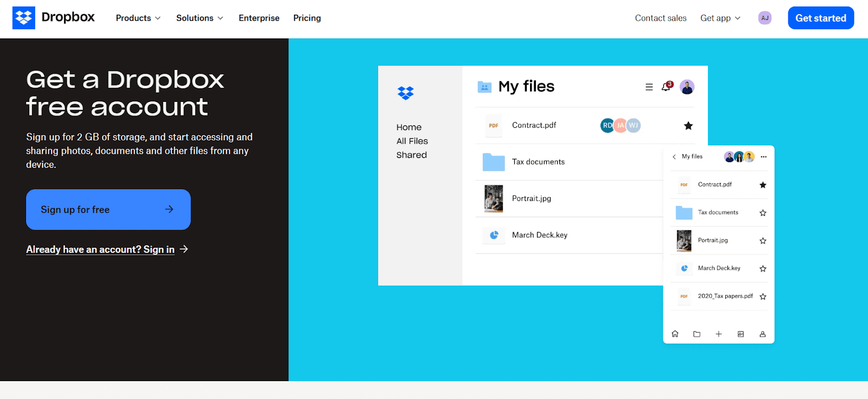
Task: Open Portrait.jpg thumbnail in mobile panel
Action: tap(684, 241)
